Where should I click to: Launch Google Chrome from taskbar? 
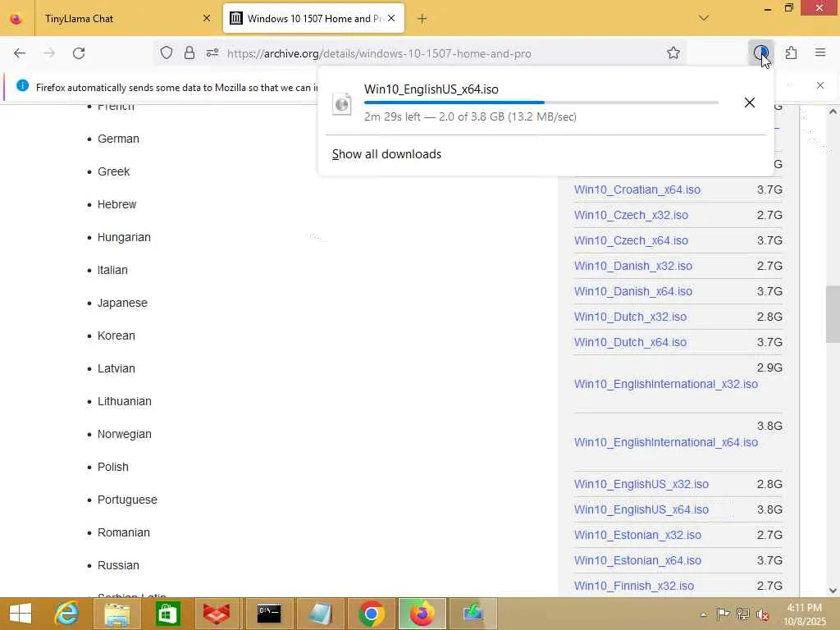point(372,614)
